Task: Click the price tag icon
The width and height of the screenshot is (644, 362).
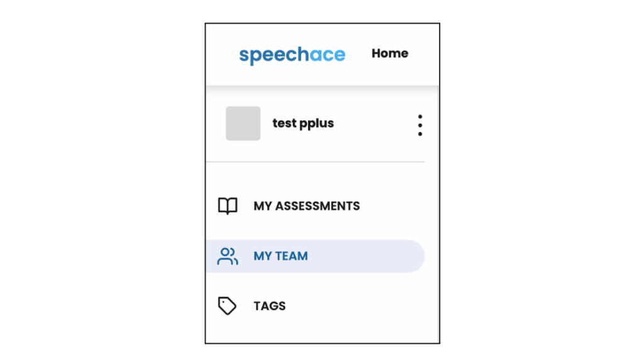Action: click(x=227, y=306)
